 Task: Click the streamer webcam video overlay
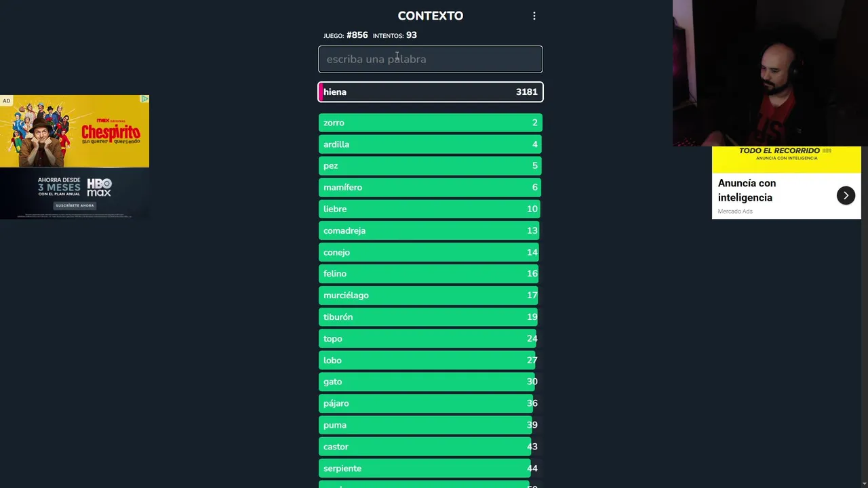(770, 73)
